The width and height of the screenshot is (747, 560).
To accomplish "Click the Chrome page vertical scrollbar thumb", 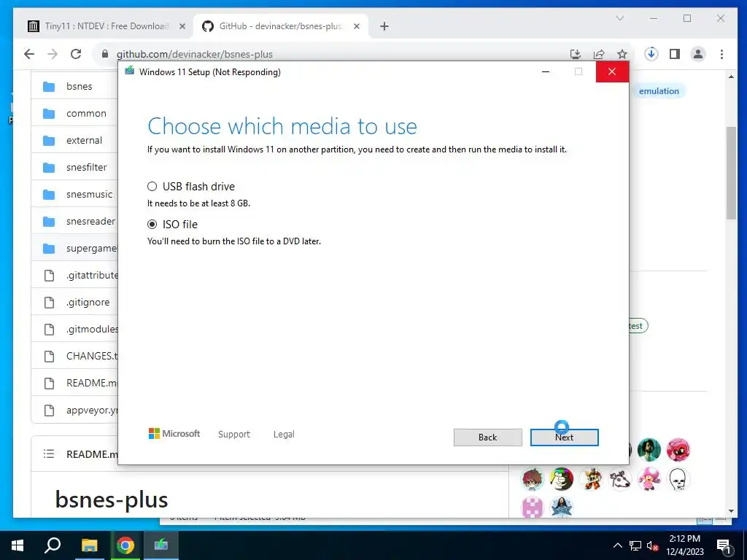I will click(731, 174).
